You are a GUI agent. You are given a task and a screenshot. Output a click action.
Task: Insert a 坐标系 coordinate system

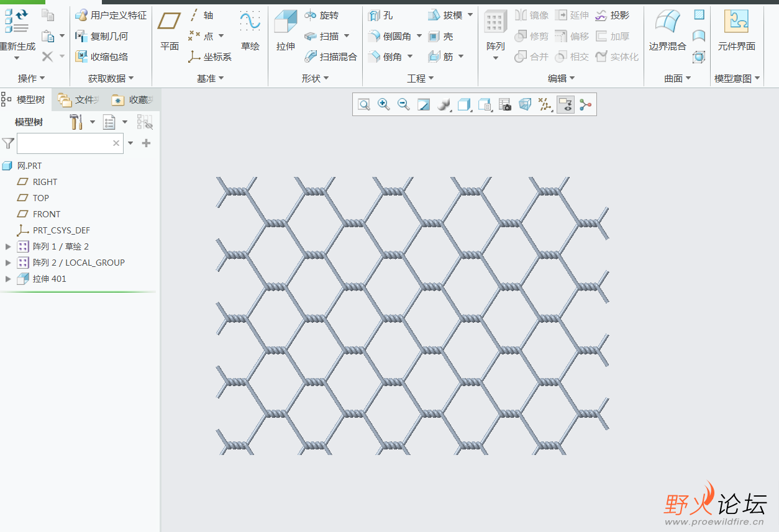click(209, 56)
